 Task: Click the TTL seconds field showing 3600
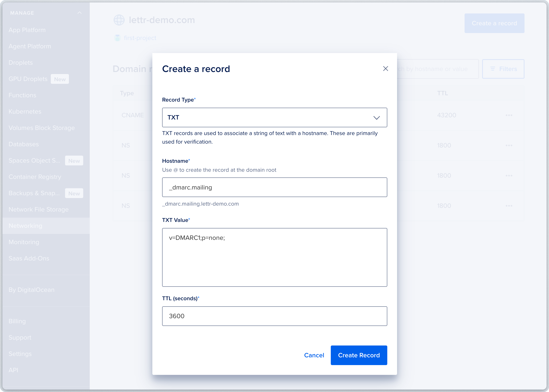click(x=274, y=316)
